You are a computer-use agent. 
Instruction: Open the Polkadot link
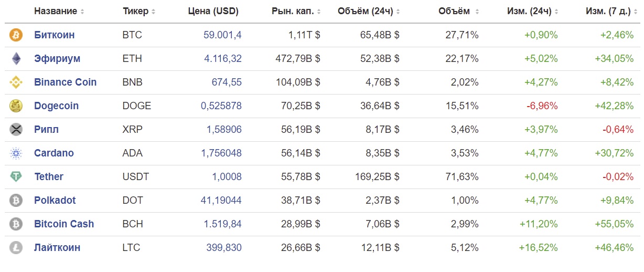[x=55, y=201]
